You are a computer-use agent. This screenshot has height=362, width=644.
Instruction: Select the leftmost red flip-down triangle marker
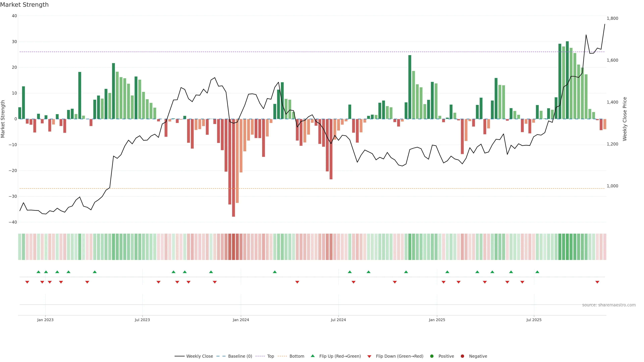pos(27,282)
